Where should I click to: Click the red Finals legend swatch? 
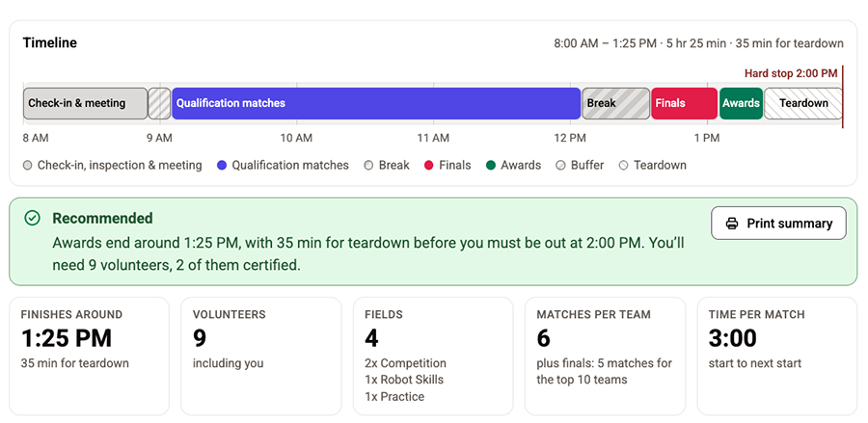coord(429,166)
